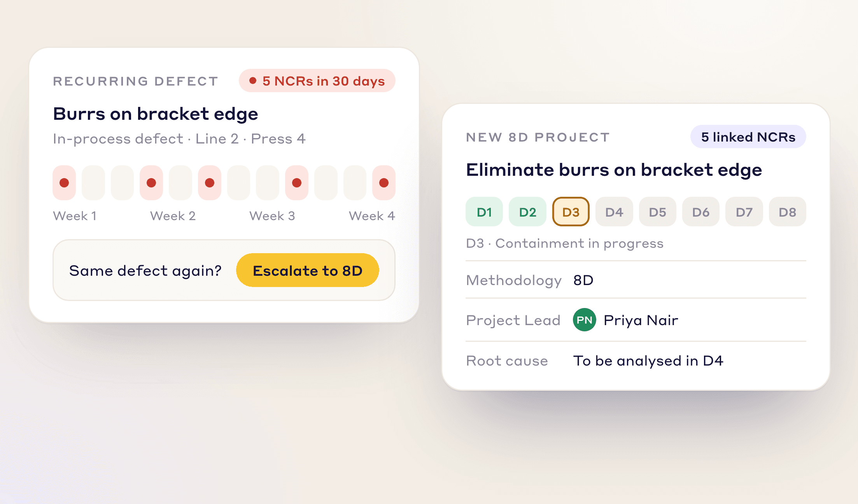Select the third red NCR day marker

[x=210, y=183]
